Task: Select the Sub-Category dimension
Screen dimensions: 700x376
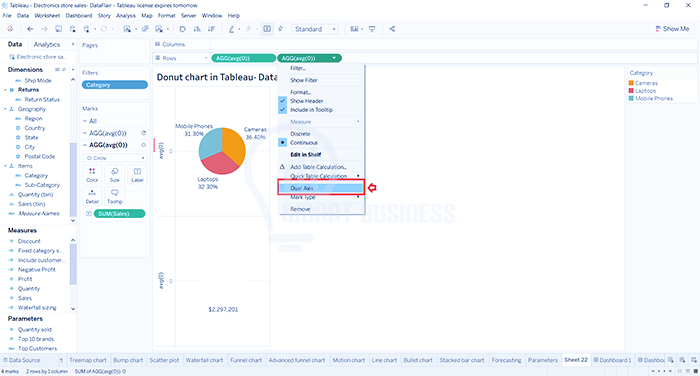Action: pyautogui.click(x=42, y=185)
